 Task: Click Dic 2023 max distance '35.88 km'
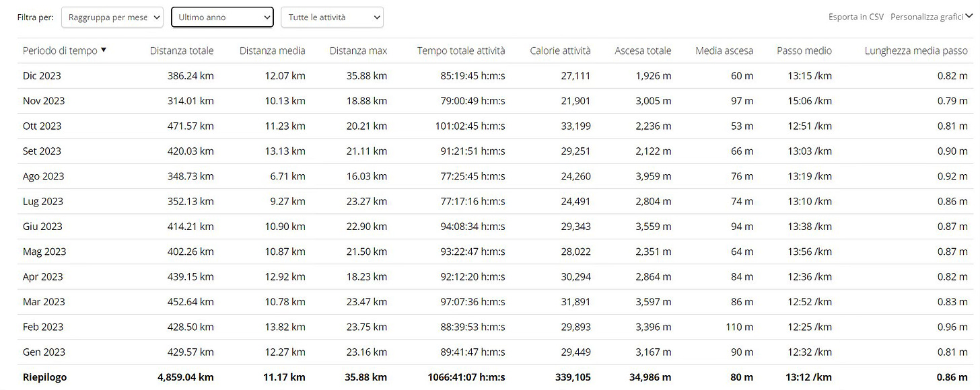[x=366, y=76]
